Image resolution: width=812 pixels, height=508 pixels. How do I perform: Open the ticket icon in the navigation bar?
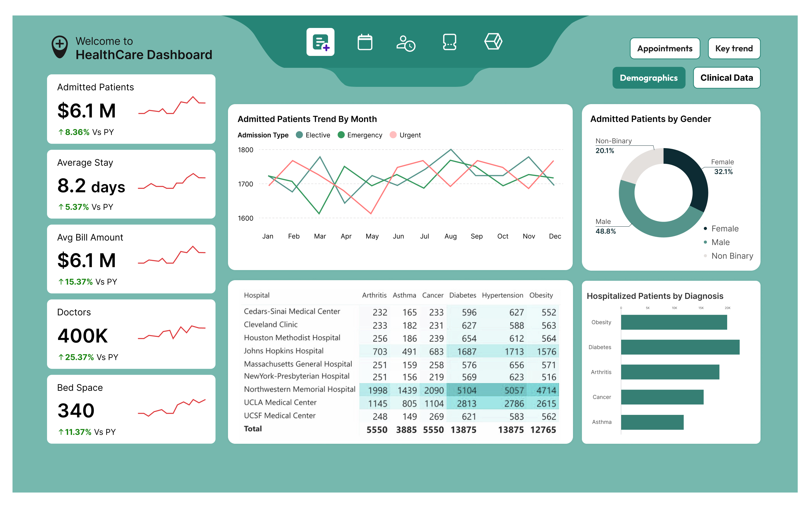coord(449,42)
